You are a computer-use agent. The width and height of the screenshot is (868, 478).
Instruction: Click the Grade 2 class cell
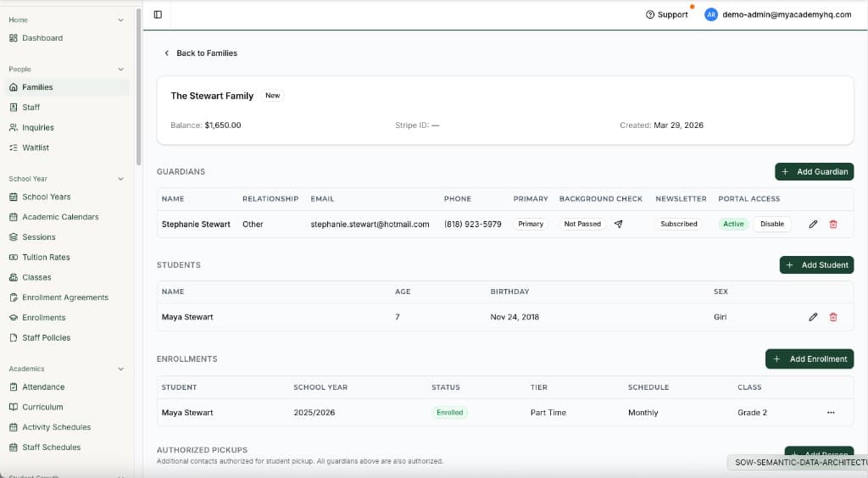pyautogui.click(x=753, y=413)
